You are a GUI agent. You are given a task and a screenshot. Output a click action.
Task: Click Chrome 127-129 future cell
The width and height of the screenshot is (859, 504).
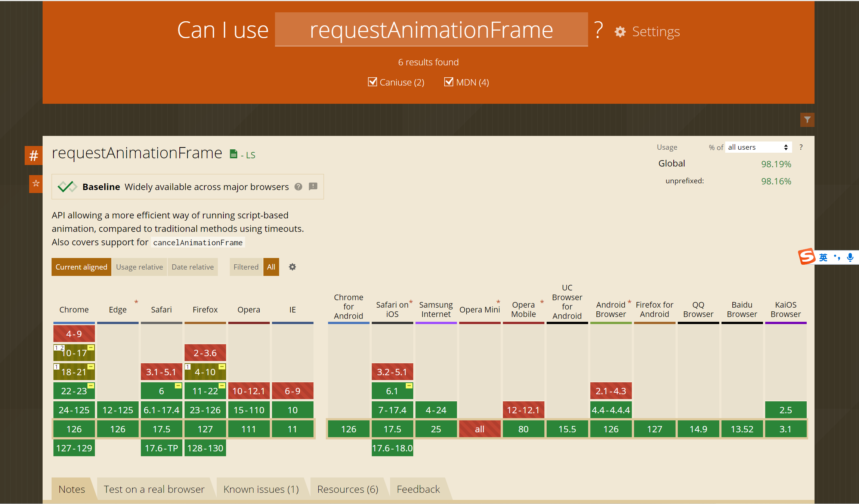tap(74, 448)
